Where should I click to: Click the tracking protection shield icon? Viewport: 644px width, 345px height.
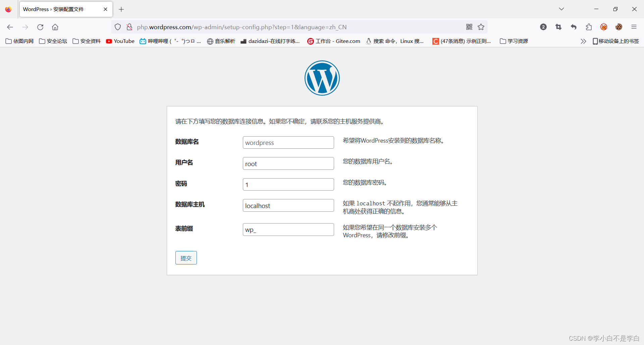pyautogui.click(x=117, y=27)
